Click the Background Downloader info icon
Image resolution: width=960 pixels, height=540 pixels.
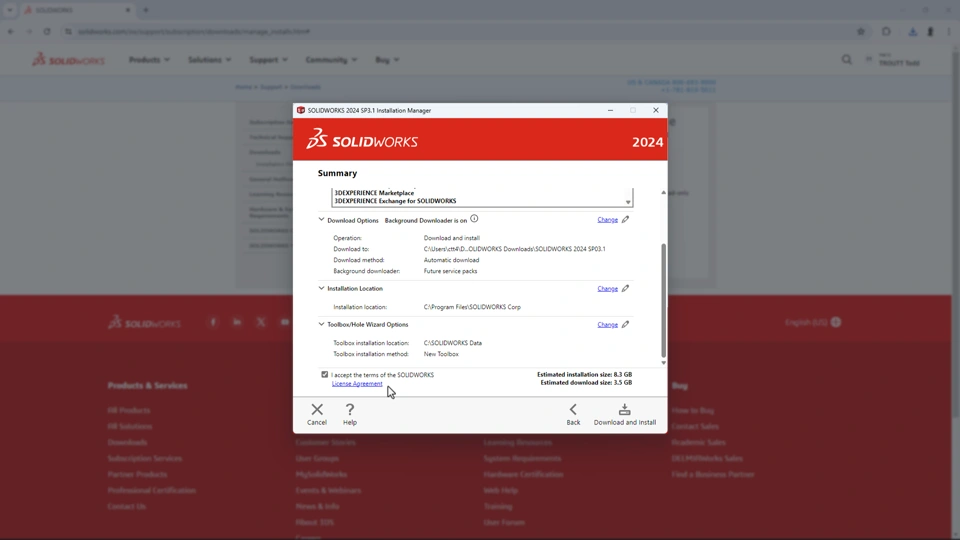click(x=474, y=219)
